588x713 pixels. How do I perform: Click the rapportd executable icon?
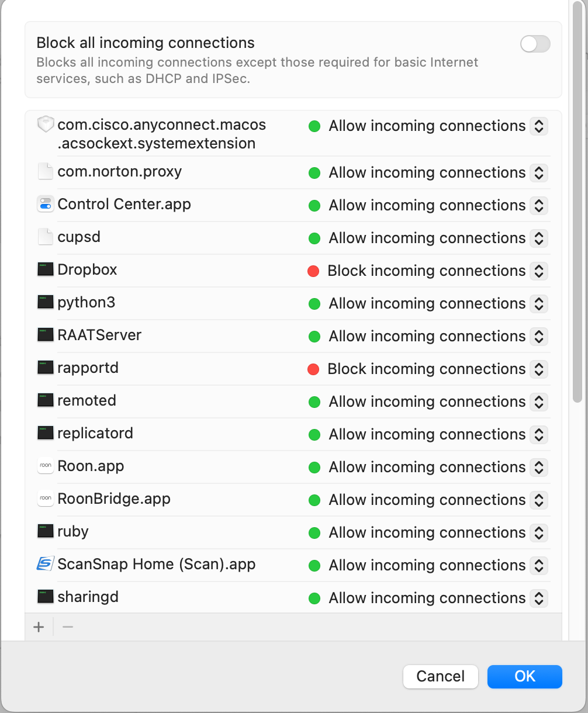(x=45, y=368)
